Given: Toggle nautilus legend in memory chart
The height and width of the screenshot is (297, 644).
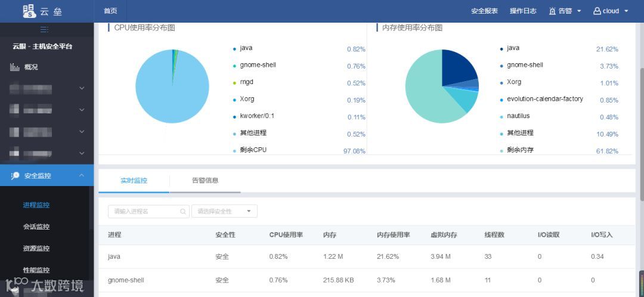Looking at the screenshot, I should click(x=515, y=116).
